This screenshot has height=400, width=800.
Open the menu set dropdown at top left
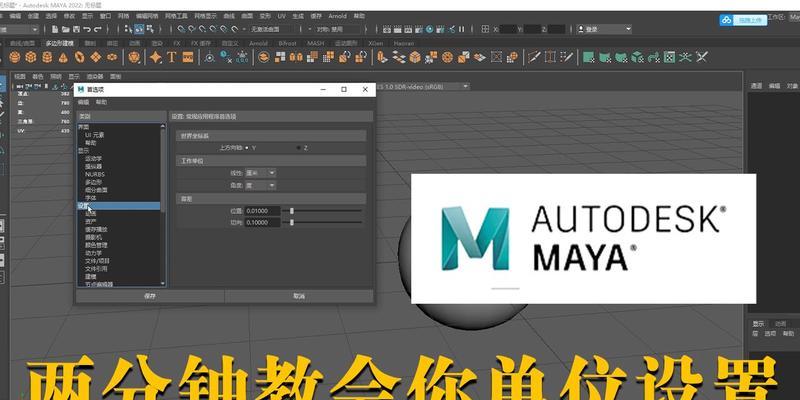point(20,30)
